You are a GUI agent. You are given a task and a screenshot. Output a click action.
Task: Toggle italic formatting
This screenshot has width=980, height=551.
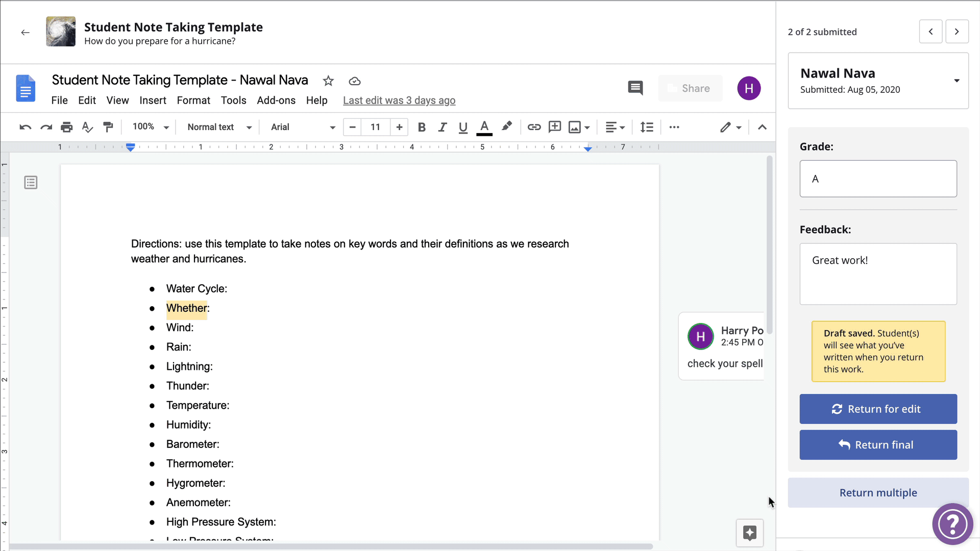[x=443, y=127]
